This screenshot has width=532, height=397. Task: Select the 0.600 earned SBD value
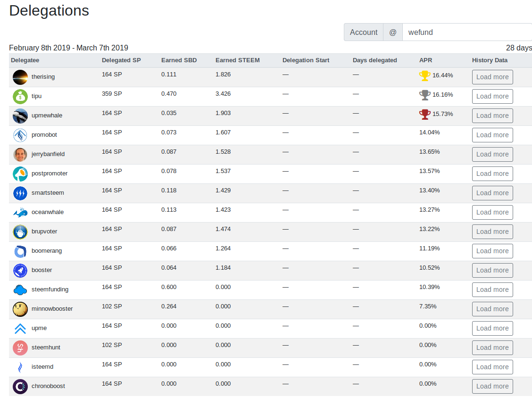(169, 288)
